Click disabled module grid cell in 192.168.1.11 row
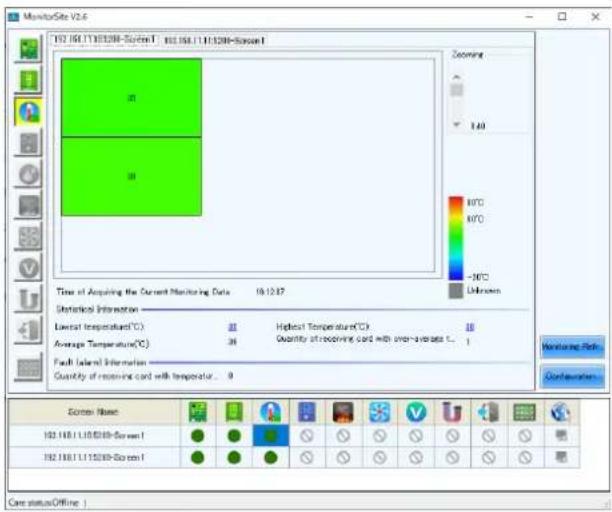Screen dimensions: 612x512 click(x=525, y=457)
